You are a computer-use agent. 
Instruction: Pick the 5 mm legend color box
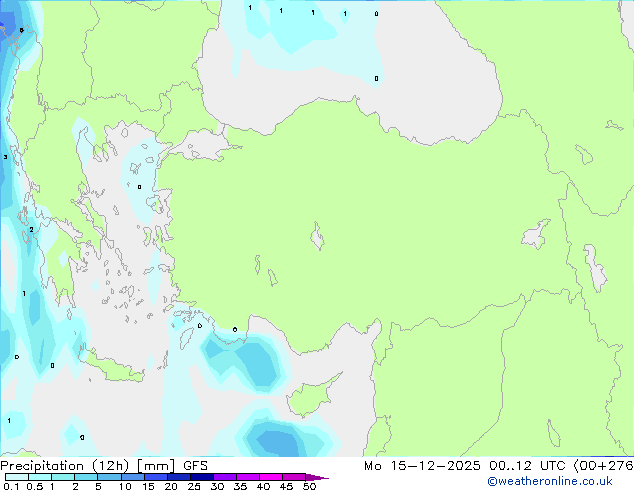tap(109, 477)
